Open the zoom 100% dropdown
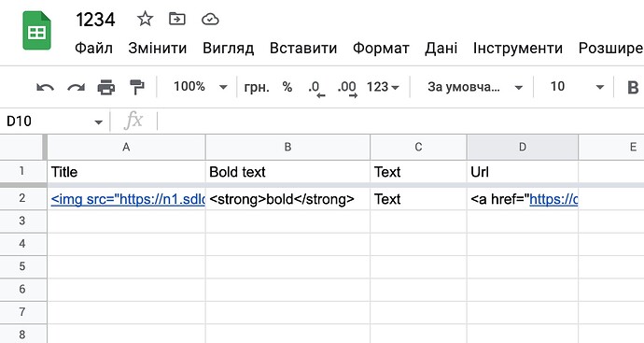Screen dimensions: 644x343 click(x=200, y=87)
